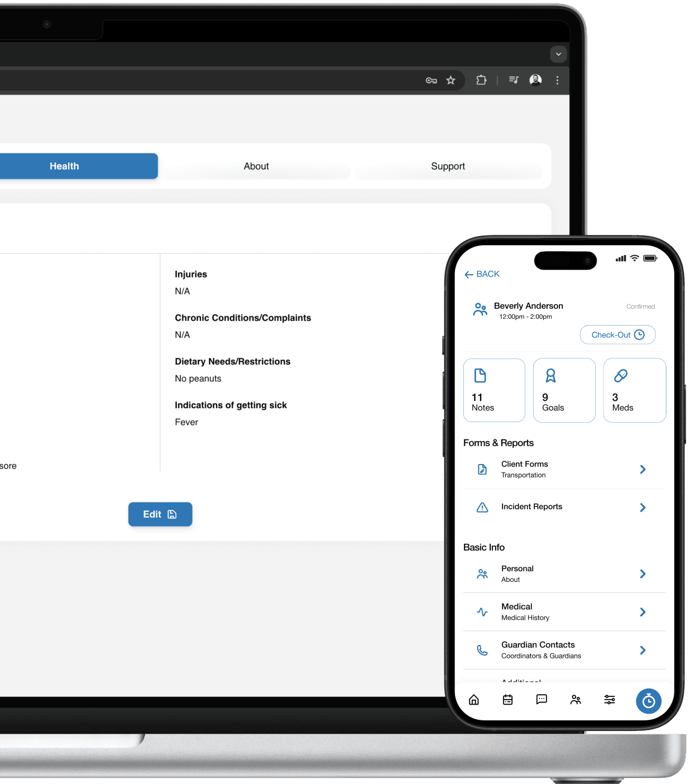Expand Medical History chevron

click(x=643, y=612)
